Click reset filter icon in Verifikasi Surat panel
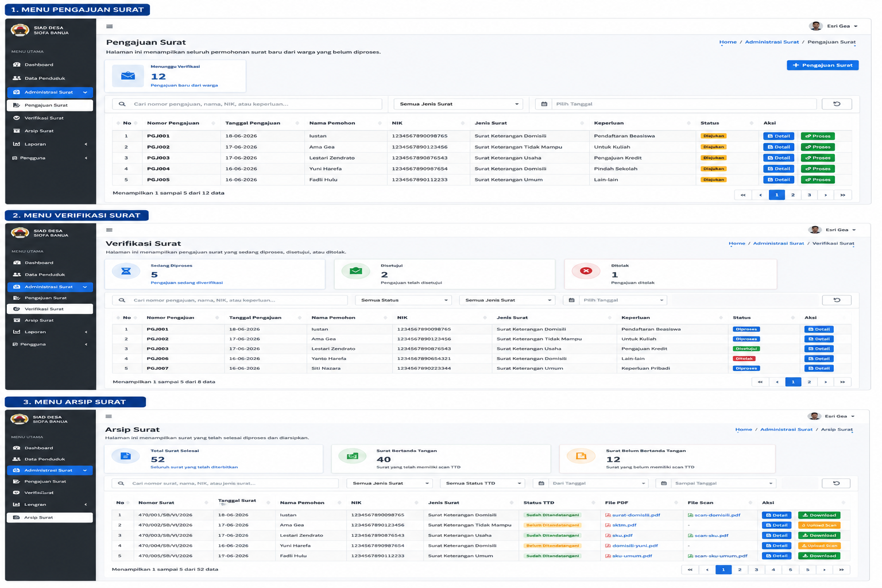Viewport: 882px width, 588px height. (837, 300)
